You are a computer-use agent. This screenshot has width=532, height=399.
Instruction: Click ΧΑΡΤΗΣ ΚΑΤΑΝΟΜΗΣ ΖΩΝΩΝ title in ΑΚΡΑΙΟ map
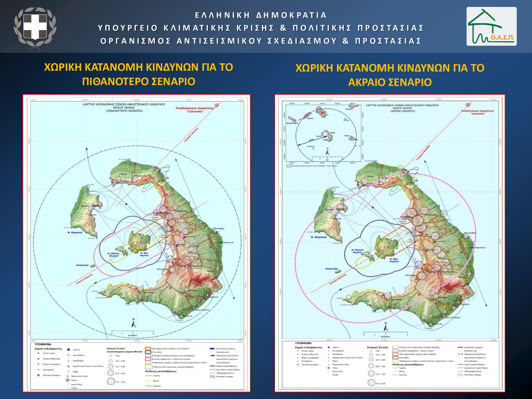[x=402, y=108]
